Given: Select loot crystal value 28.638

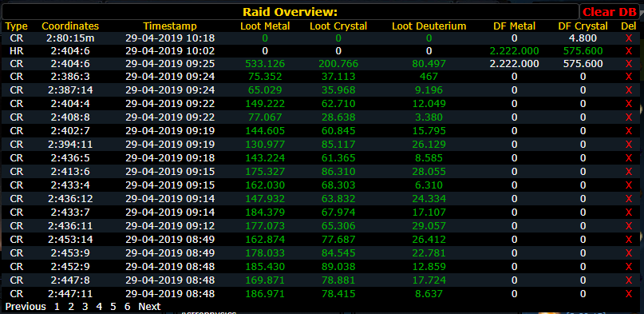Looking at the screenshot, I should [x=338, y=117].
